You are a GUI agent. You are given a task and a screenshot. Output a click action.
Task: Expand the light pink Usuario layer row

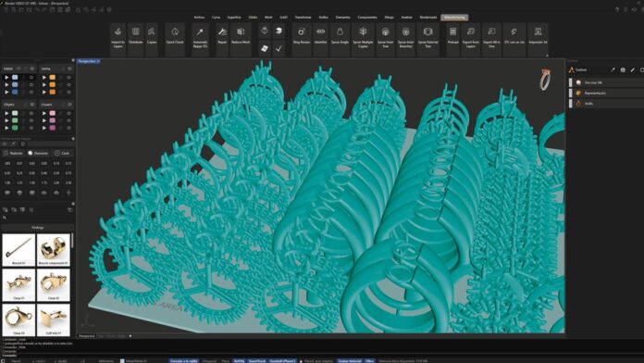[x=43, y=113]
